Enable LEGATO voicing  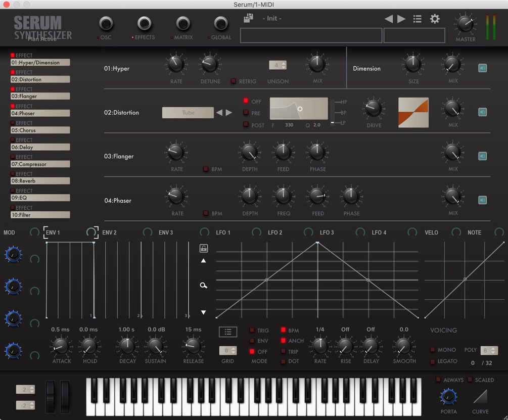pyautogui.click(x=433, y=361)
